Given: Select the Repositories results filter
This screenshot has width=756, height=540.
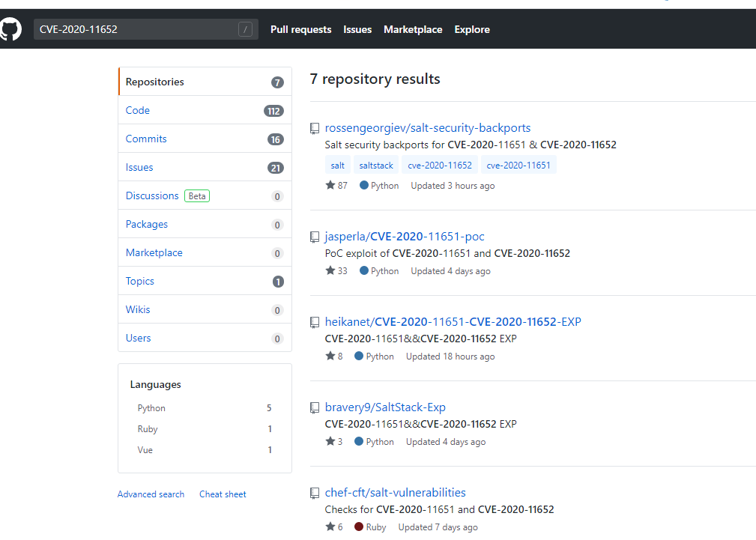Looking at the screenshot, I should 205,82.
